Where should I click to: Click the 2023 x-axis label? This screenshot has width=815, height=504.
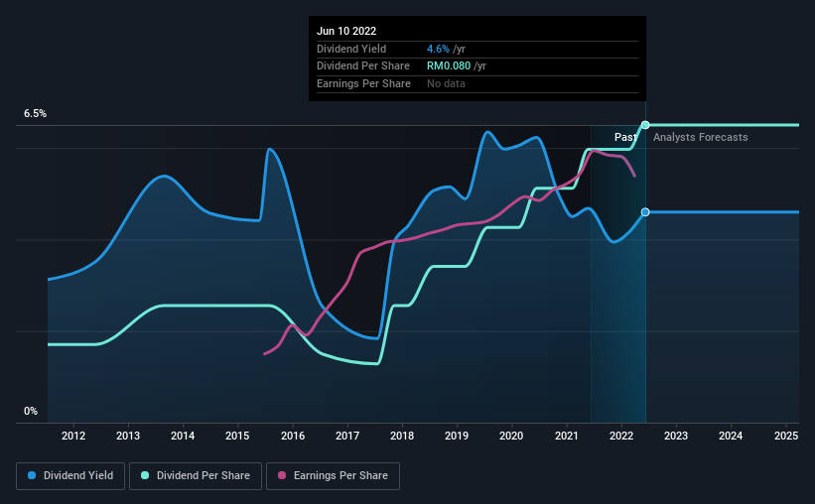point(676,436)
